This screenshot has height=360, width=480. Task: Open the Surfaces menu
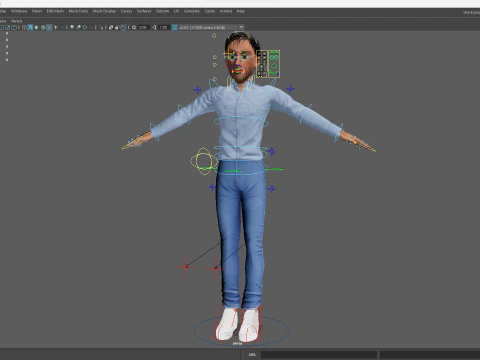pyautogui.click(x=144, y=11)
